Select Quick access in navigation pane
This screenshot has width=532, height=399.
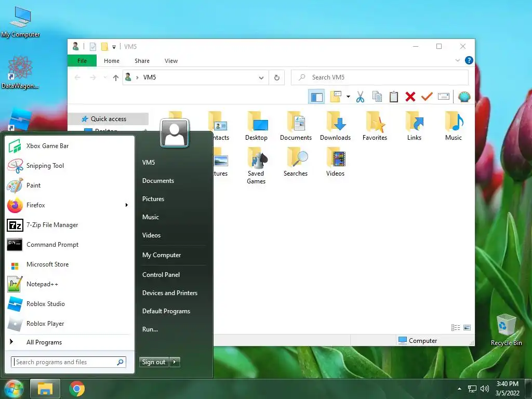108,119
